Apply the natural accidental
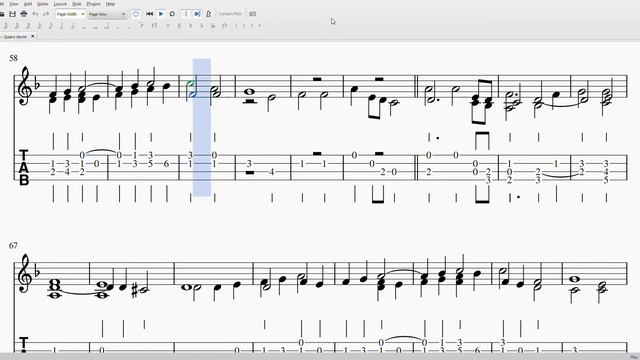Image resolution: width=640 pixels, height=360 pixels. (190, 26)
